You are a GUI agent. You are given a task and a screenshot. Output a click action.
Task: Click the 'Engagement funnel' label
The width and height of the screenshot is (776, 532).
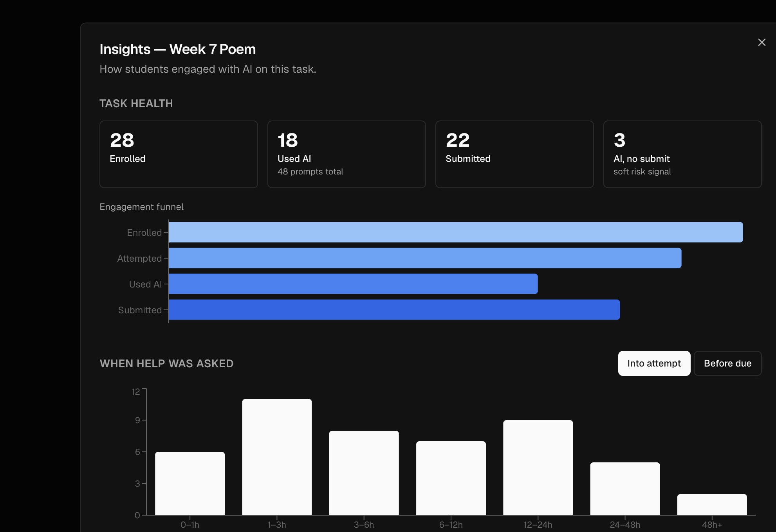pos(141,207)
